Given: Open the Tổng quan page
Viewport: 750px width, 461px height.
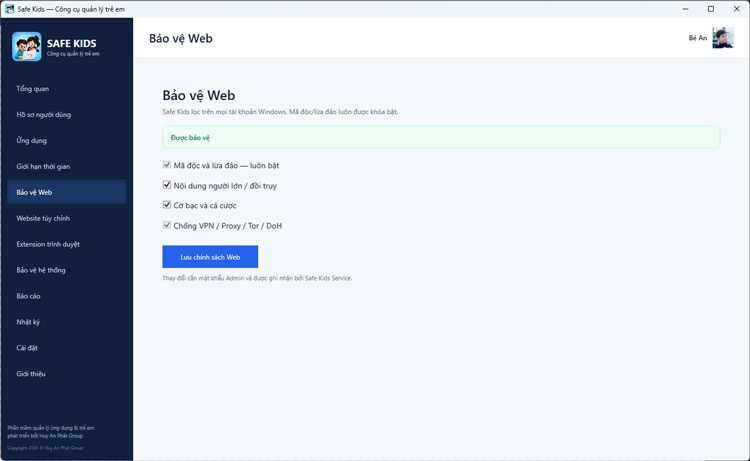Looking at the screenshot, I should pos(67,88).
